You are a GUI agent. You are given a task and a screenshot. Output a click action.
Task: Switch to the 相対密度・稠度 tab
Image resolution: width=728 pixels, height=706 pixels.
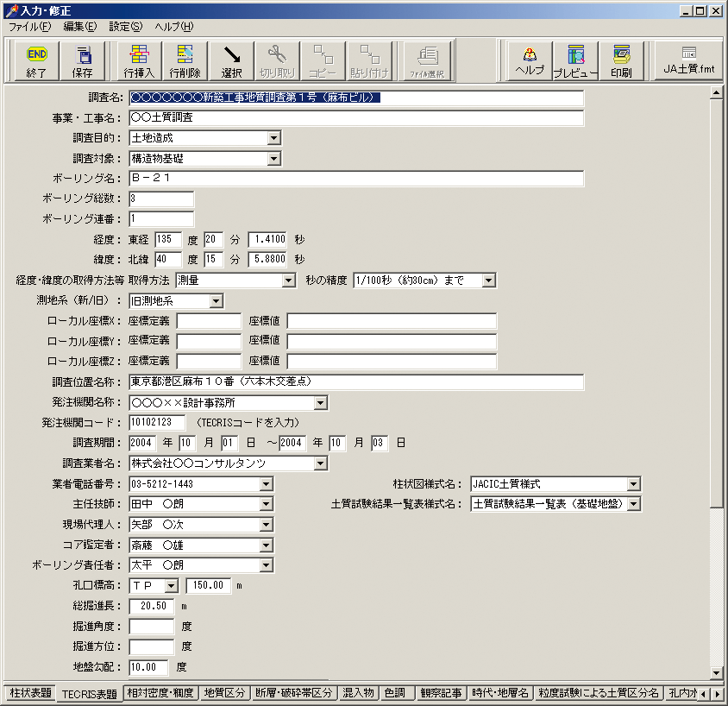pyautogui.click(x=160, y=692)
